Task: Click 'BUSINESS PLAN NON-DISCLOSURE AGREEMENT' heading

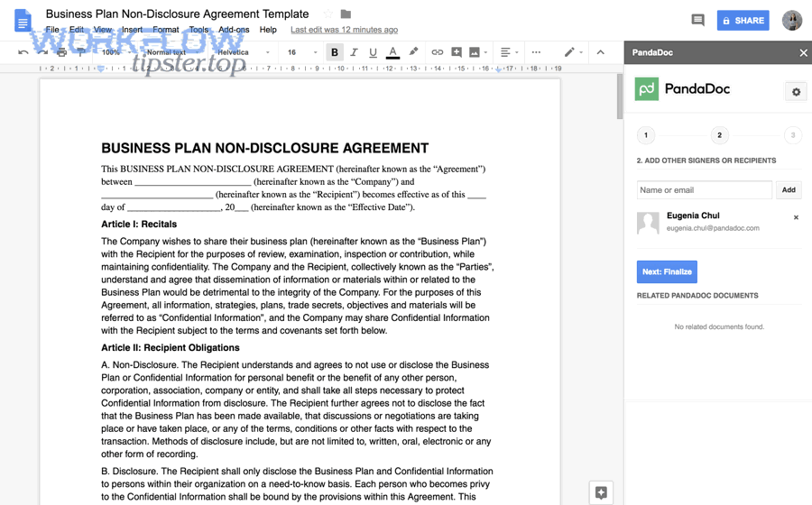Action: (264, 148)
